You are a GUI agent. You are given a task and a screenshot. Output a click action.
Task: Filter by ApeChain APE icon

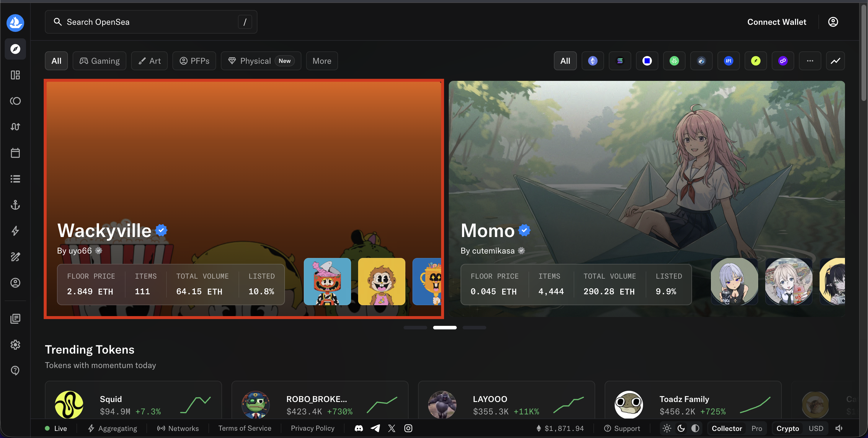[729, 61]
